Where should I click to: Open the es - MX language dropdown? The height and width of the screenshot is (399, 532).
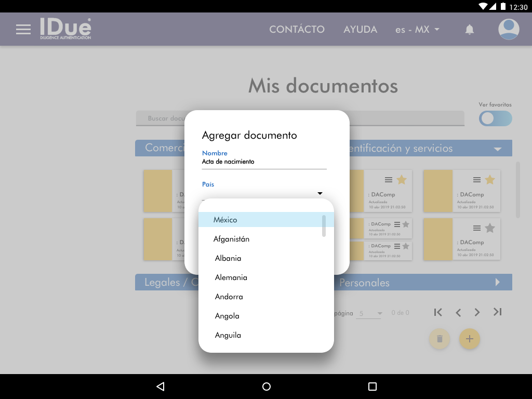417,30
